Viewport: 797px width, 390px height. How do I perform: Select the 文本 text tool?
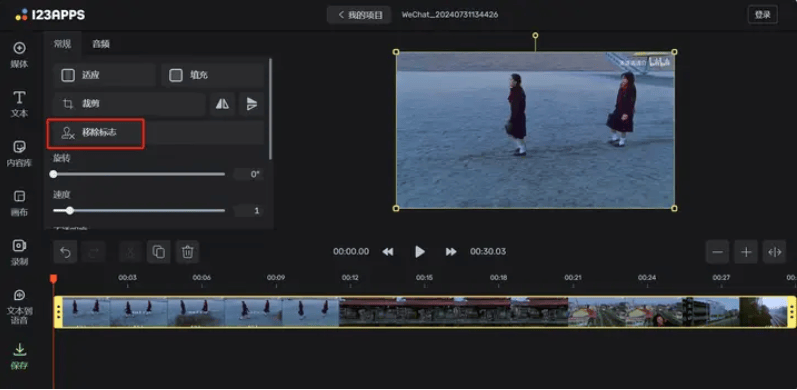[19, 104]
